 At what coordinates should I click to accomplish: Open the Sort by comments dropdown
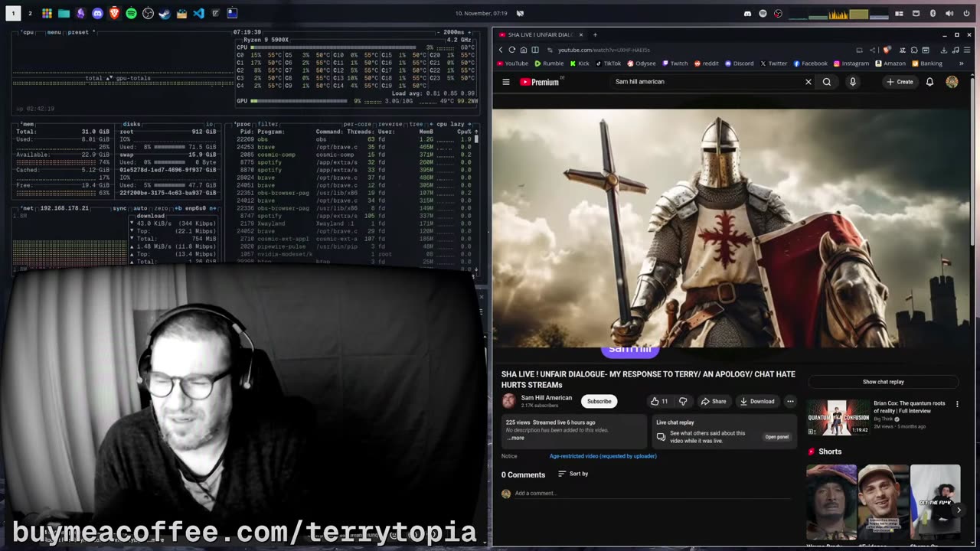tap(573, 474)
